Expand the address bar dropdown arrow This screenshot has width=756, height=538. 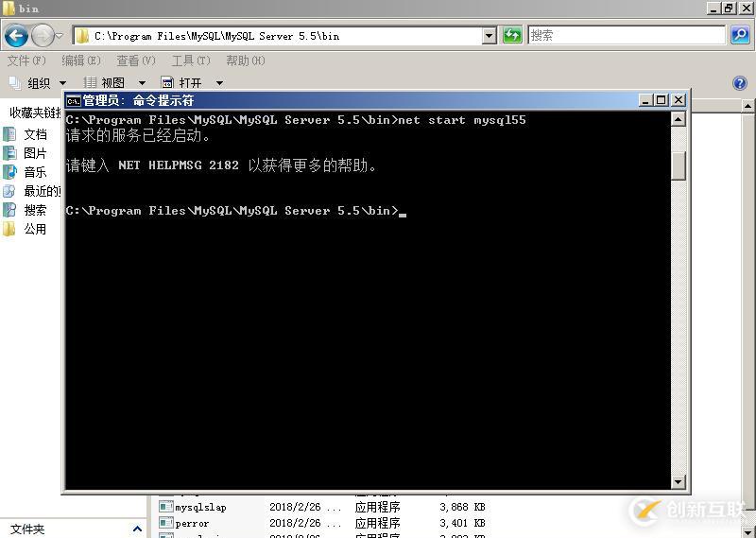(x=490, y=36)
